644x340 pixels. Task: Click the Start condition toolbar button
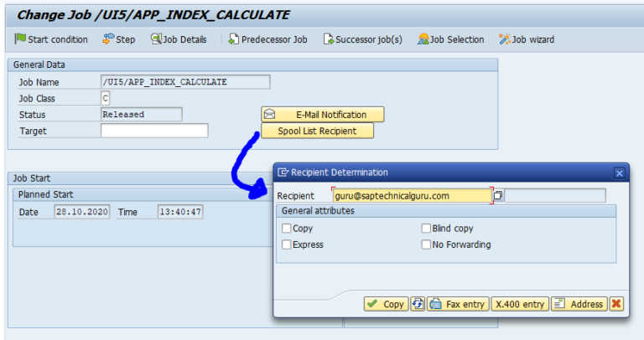[51, 39]
